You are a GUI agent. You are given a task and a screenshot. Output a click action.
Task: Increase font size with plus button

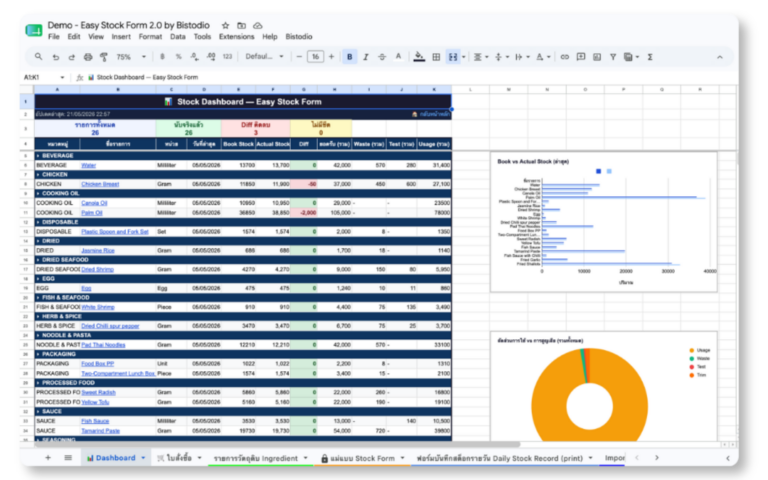pos(332,57)
